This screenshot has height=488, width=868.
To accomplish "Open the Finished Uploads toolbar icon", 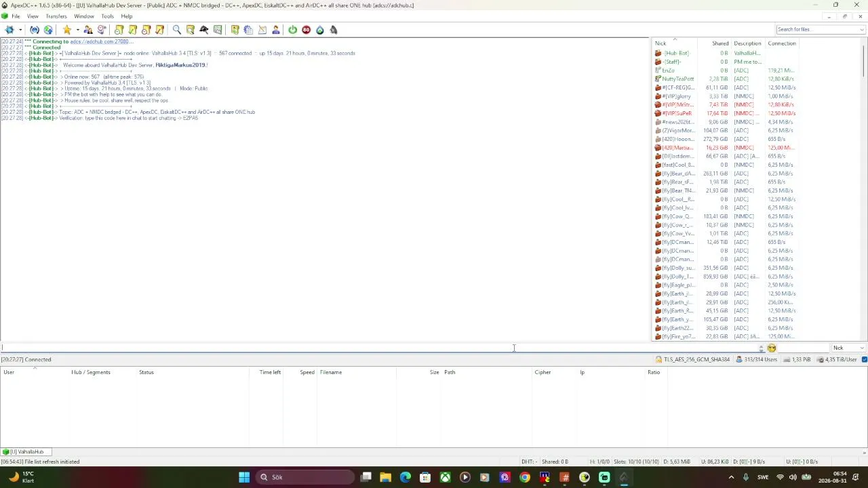I will pos(160,30).
